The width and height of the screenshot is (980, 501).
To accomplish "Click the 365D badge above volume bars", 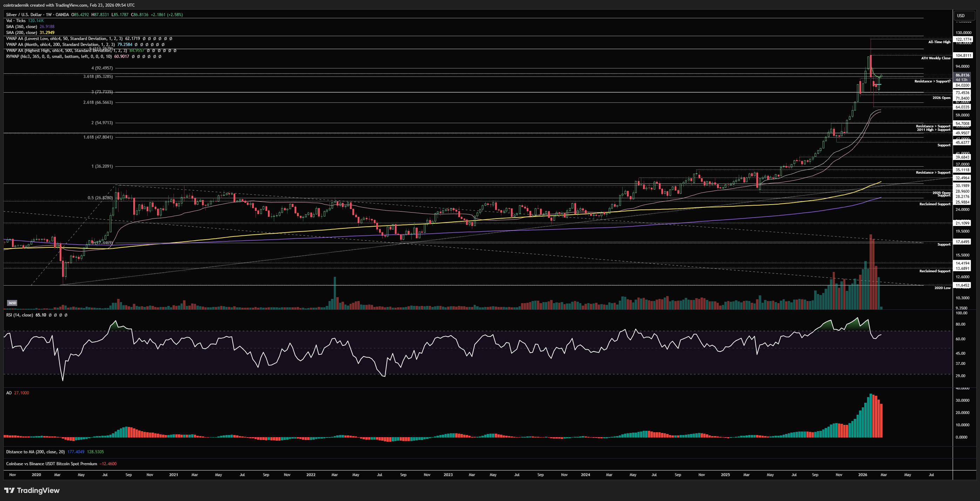I will coord(12,303).
